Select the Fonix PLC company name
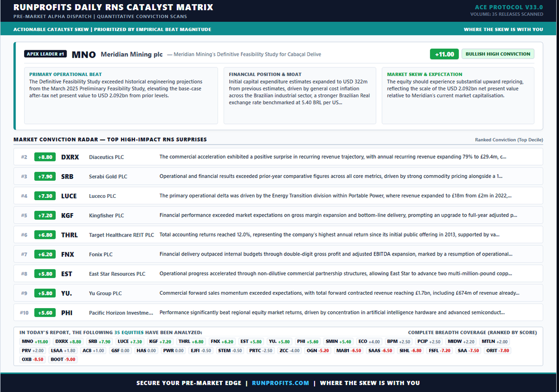This screenshot has width=559, height=392. pos(101,255)
